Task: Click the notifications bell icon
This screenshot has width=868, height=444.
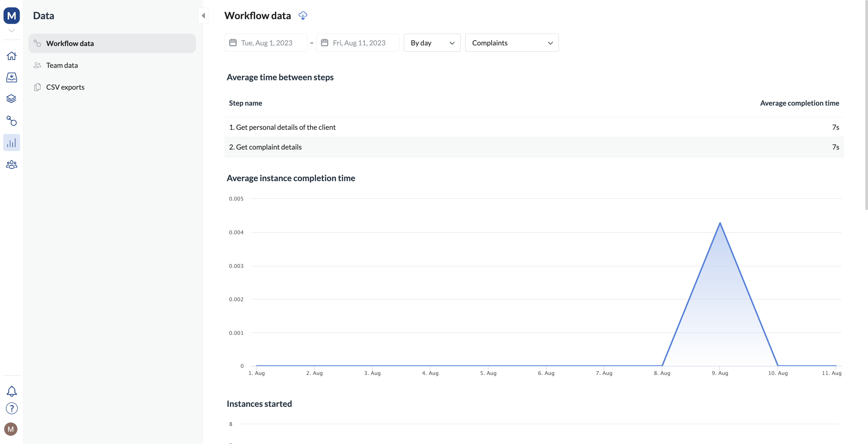Action: click(x=12, y=391)
